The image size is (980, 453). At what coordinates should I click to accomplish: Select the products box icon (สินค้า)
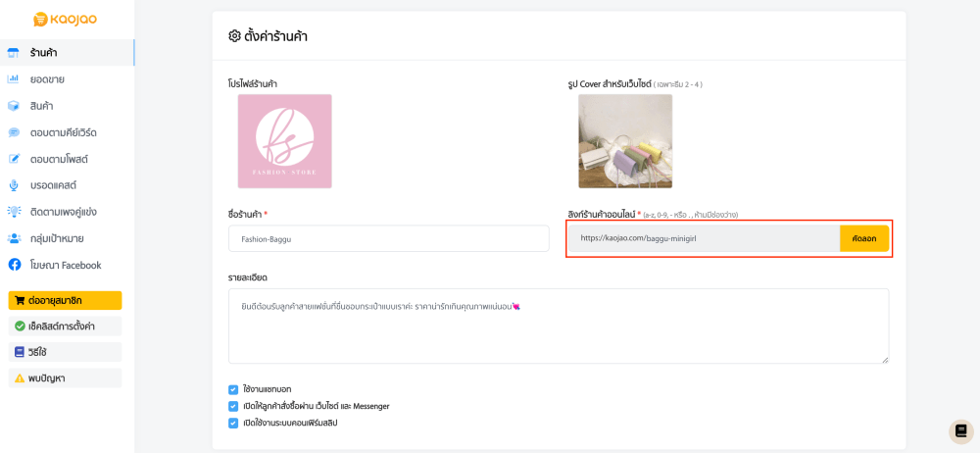tap(14, 106)
